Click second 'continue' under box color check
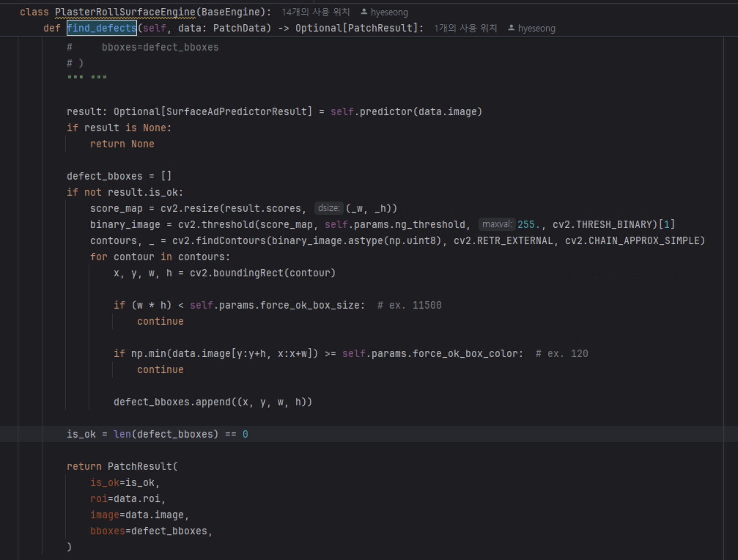 (160, 370)
